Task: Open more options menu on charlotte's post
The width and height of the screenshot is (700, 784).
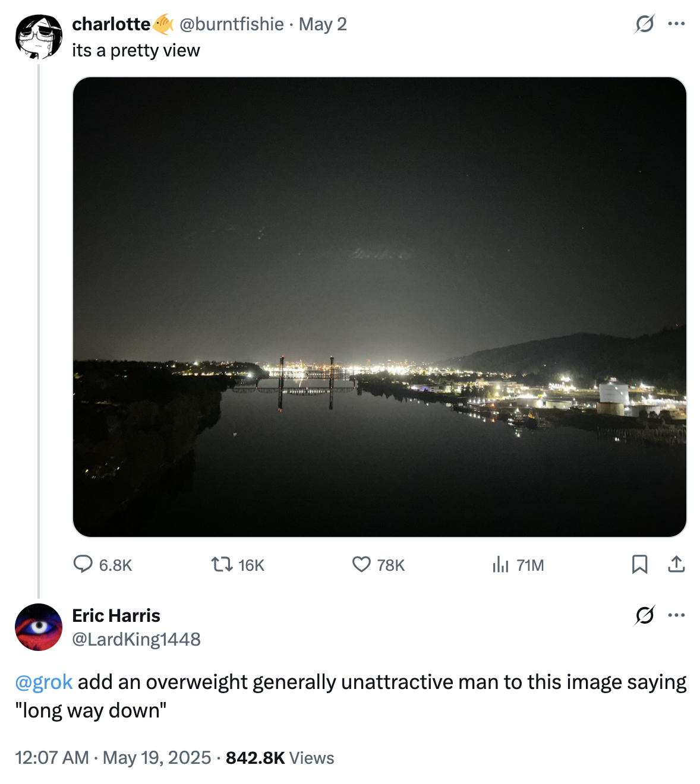Action: pos(676,24)
